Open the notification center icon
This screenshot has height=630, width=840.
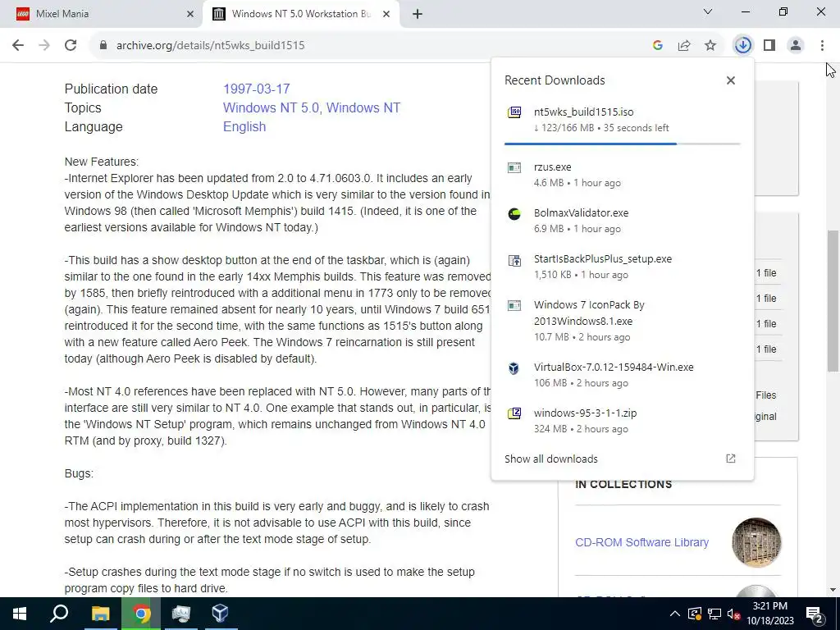point(815,614)
